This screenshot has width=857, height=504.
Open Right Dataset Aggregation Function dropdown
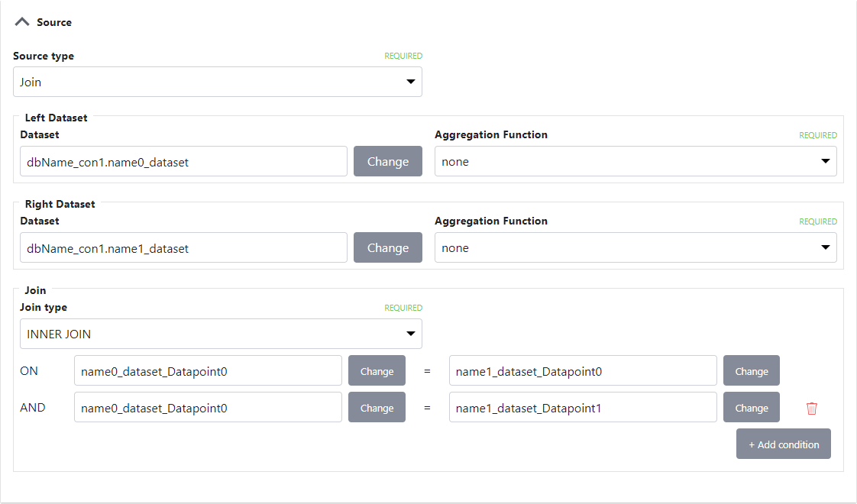click(635, 247)
